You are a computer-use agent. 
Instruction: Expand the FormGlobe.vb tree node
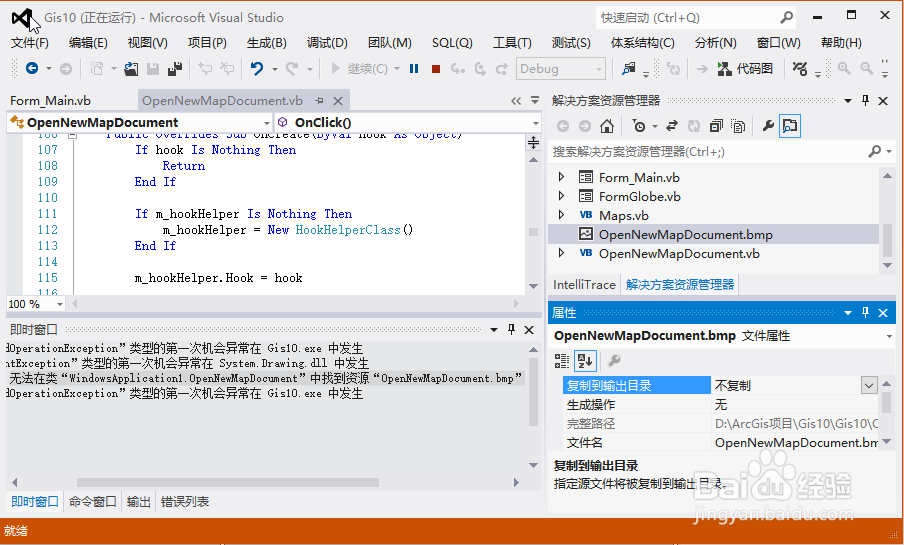click(561, 196)
